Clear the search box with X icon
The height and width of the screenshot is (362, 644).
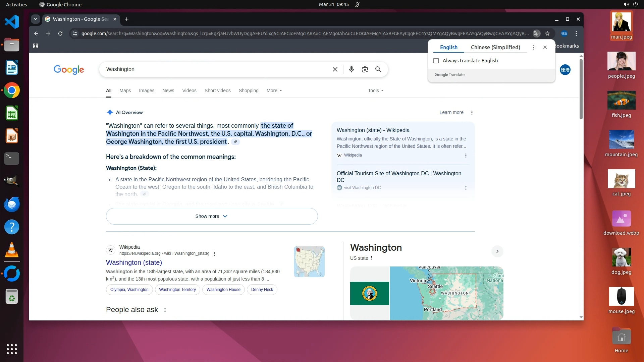[335, 69]
